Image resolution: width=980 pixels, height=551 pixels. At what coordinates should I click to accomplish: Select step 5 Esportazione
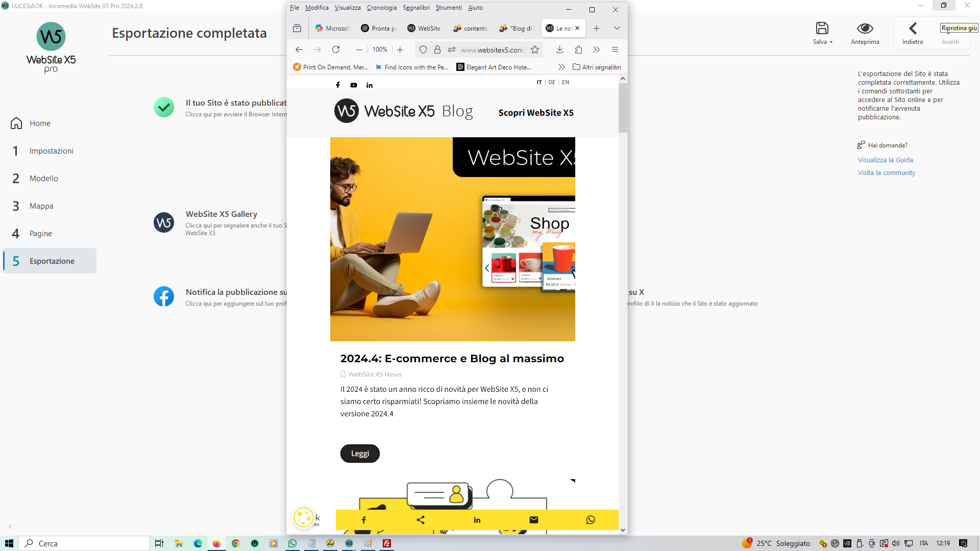click(50, 261)
